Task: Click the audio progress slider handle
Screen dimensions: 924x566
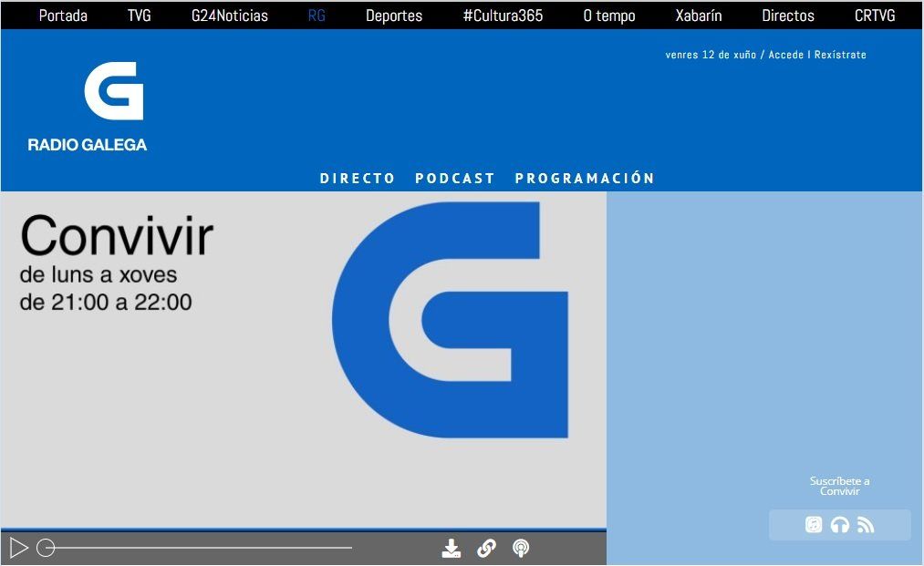Action: click(46, 548)
